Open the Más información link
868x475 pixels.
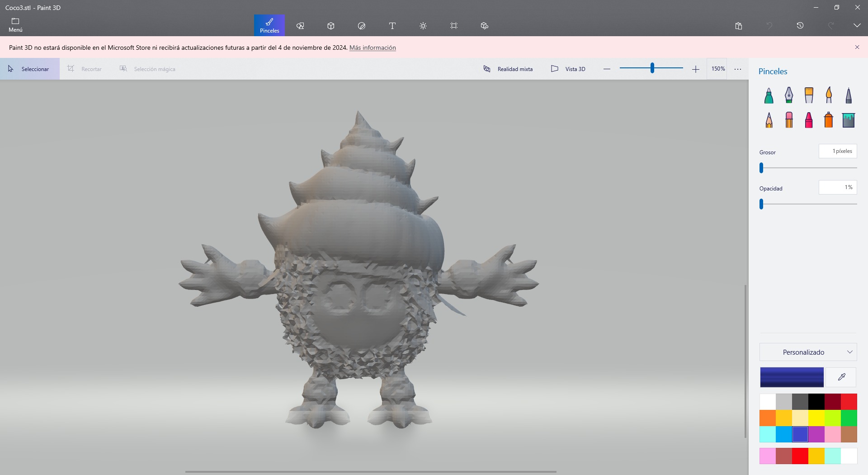coord(373,47)
